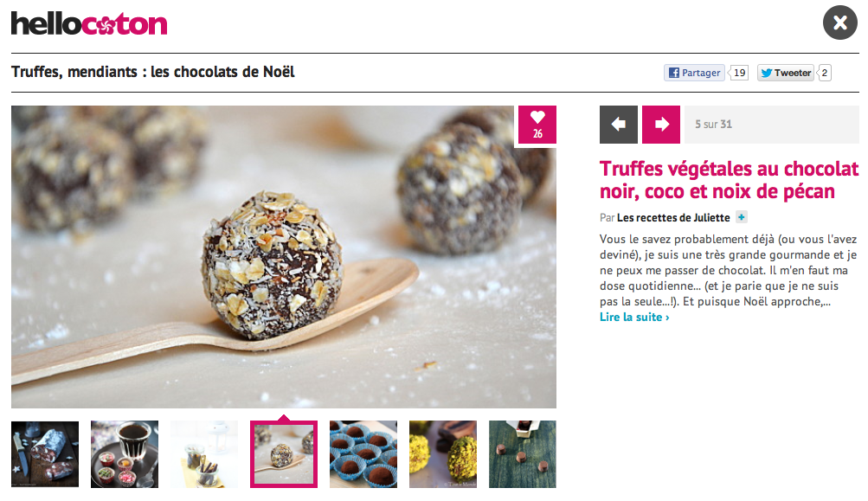868x501 pixels.
Task: Select the coffee glass and cups thumbnail
Action: pos(125,454)
